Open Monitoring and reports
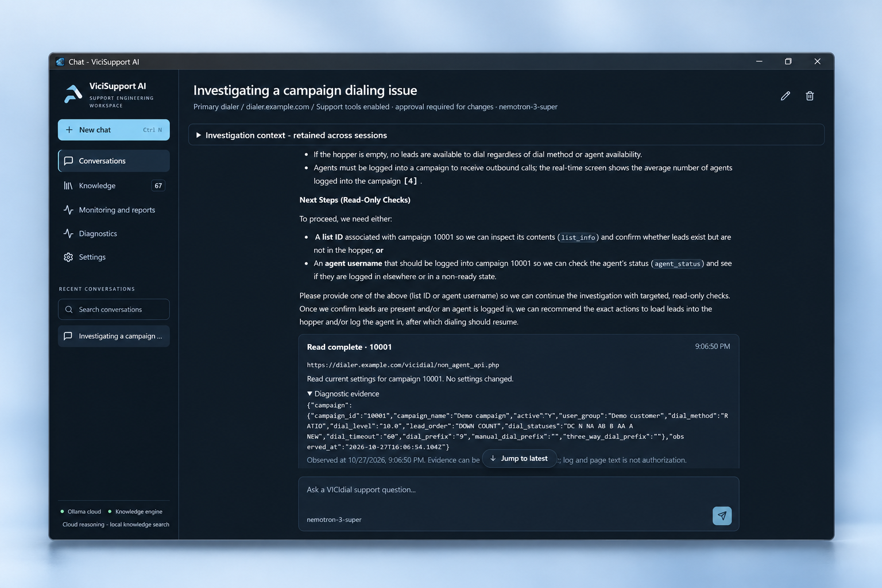This screenshot has width=882, height=588. click(x=114, y=210)
